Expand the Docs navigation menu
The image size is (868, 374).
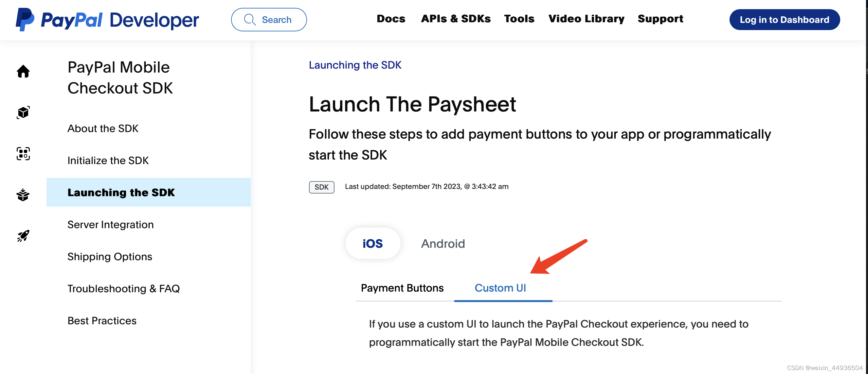click(x=391, y=19)
